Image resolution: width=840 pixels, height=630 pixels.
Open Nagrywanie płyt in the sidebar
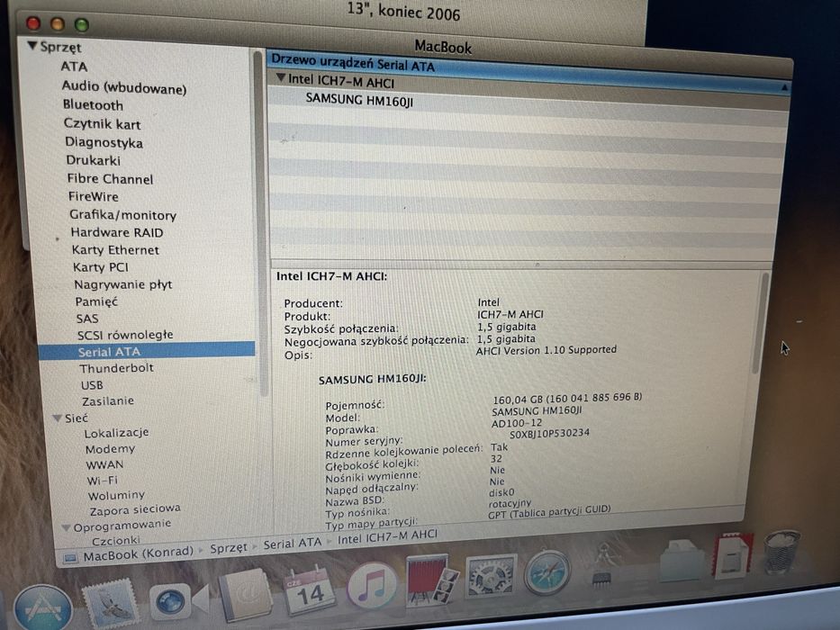[x=122, y=284]
